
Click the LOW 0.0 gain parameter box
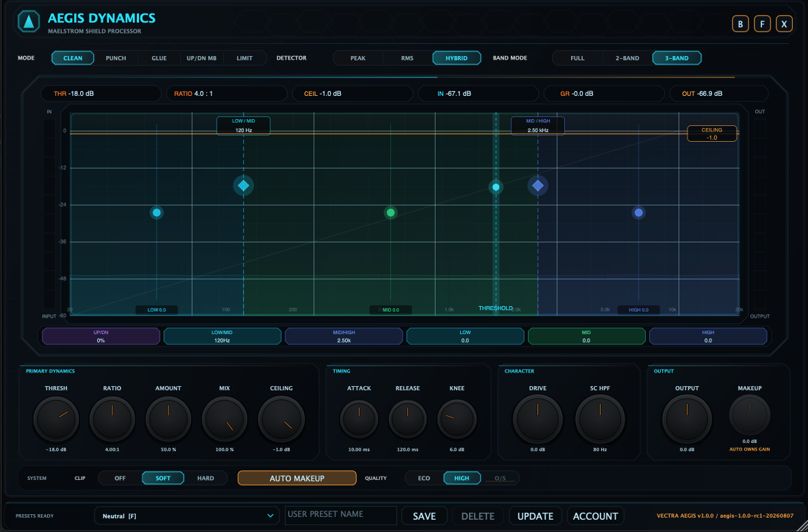[465, 336]
